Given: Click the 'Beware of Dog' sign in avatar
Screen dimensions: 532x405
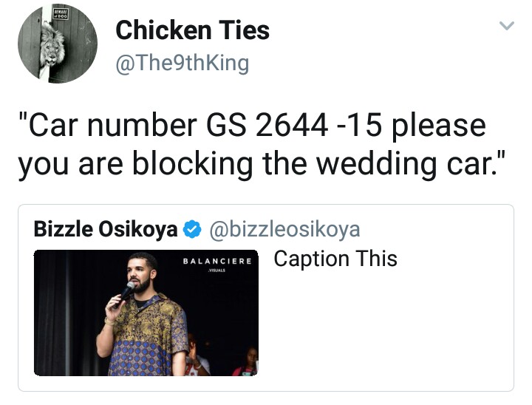Looking at the screenshot, I should tap(61, 15).
